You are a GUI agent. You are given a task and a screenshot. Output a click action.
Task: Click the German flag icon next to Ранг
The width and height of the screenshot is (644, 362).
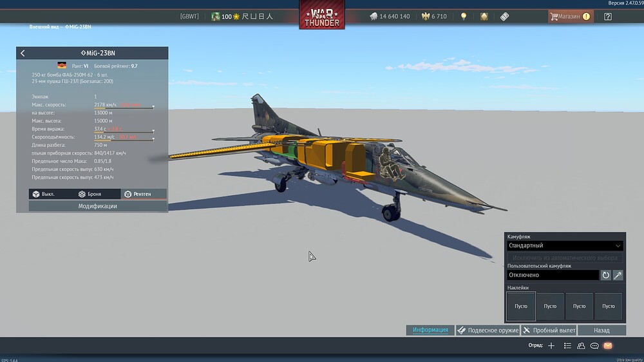pos(62,65)
